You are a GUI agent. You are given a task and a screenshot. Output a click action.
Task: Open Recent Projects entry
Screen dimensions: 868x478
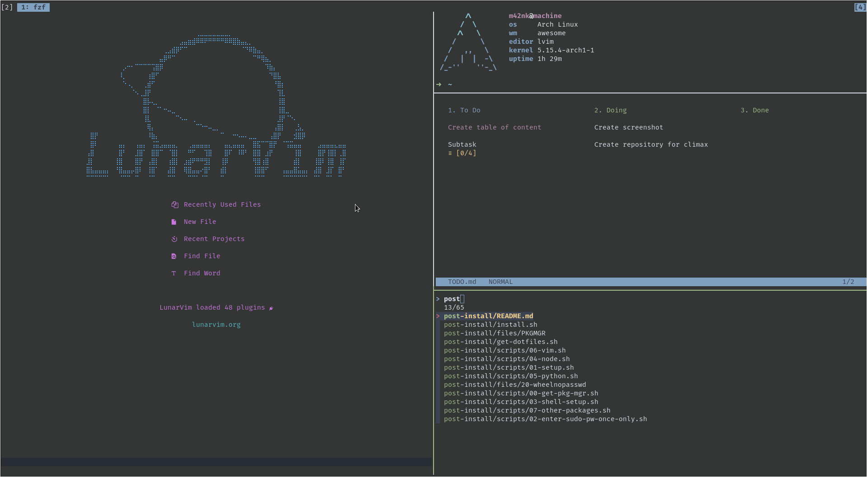point(214,239)
